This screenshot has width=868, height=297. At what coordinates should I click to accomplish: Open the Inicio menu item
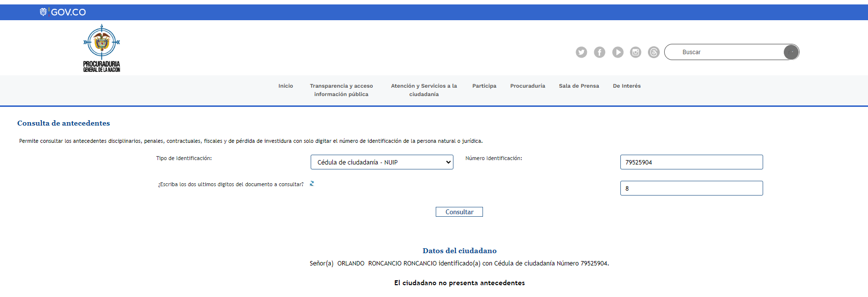286,86
